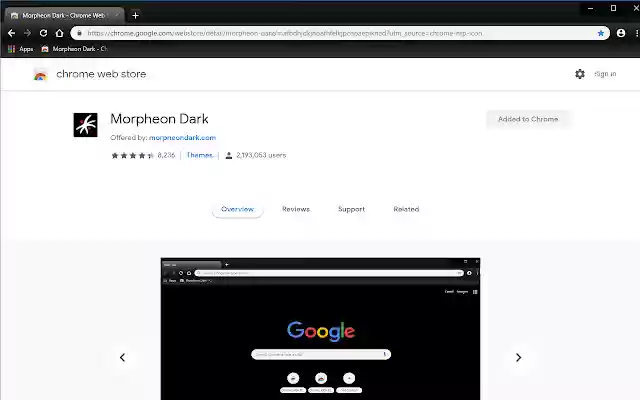
Task: Go back with the browser back arrow
Action: 11,33
